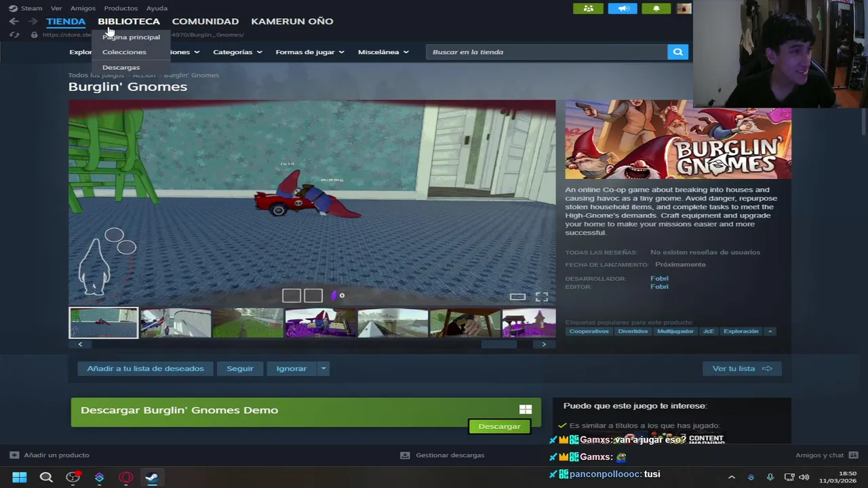The height and width of the screenshot is (488, 868).
Task: Open the Windows Start menu
Action: click(20, 478)
